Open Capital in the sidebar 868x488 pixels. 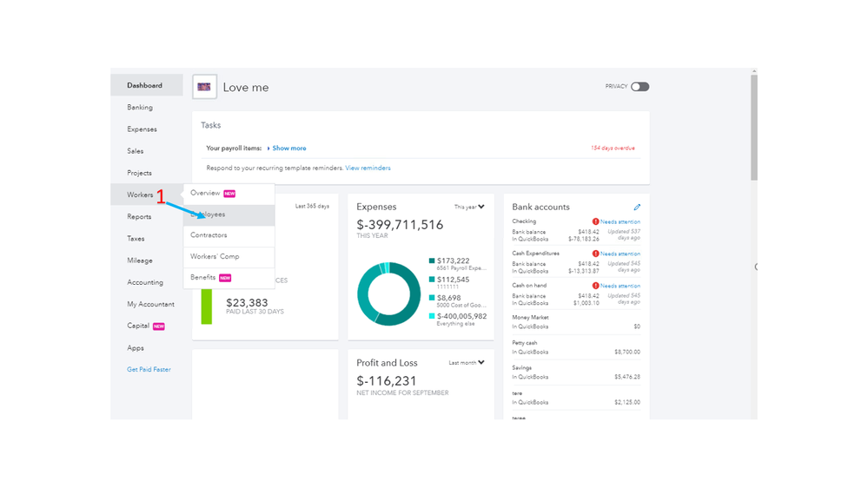tap(138, 326)
